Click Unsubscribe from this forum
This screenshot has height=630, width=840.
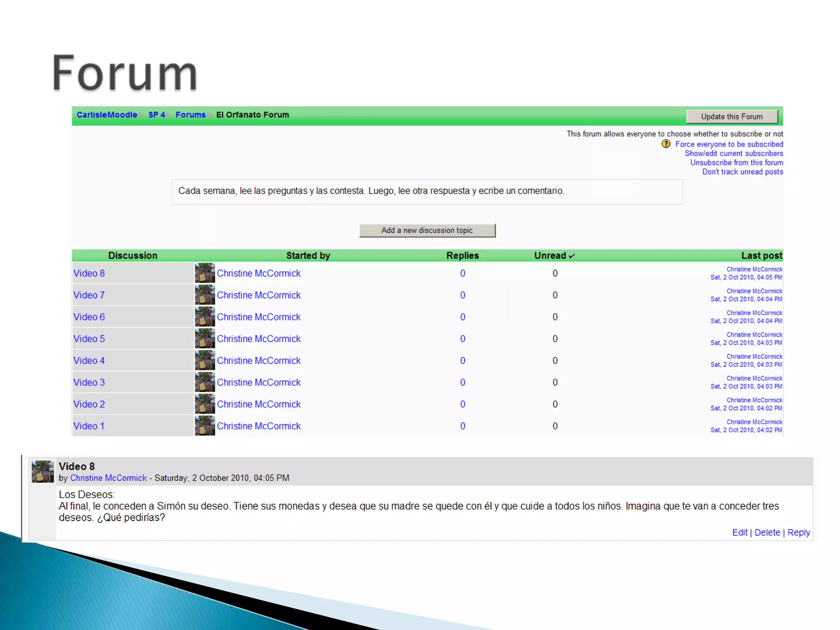click(736, 163)
